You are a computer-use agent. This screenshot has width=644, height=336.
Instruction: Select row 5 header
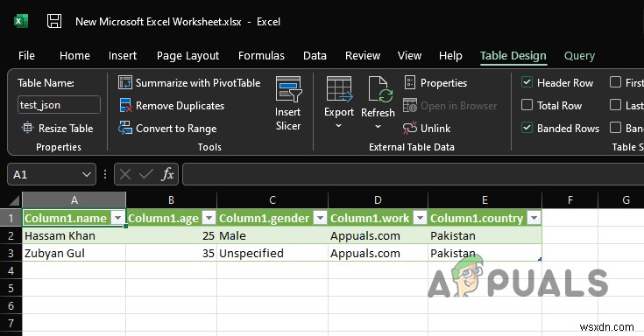(11, 288)
